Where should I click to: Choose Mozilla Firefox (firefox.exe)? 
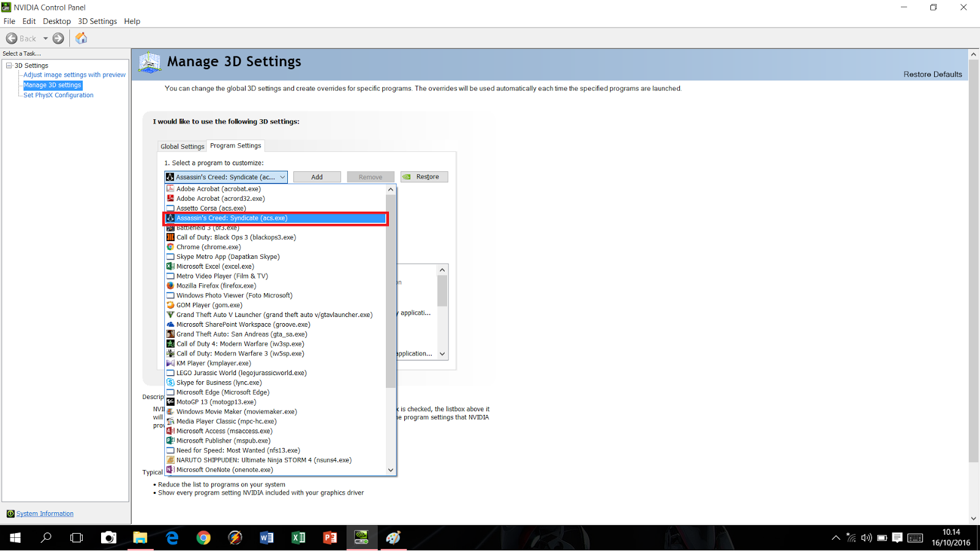[276, 286]
